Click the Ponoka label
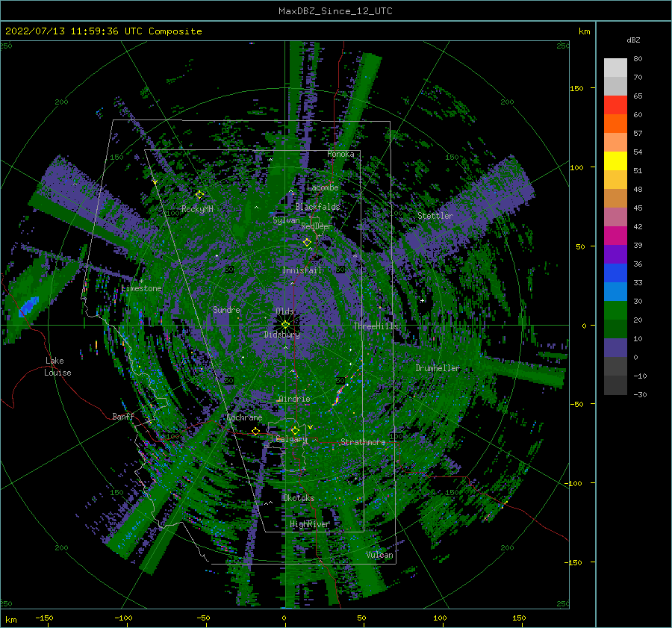The width and height of the screenshot is (672, 628). 340,154
